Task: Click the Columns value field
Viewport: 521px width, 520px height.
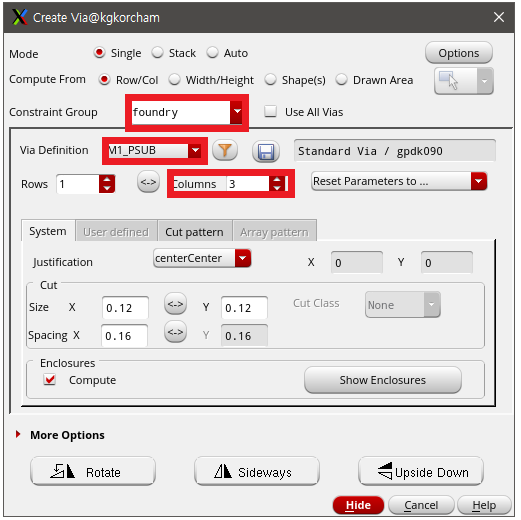Action: (248, 184)
